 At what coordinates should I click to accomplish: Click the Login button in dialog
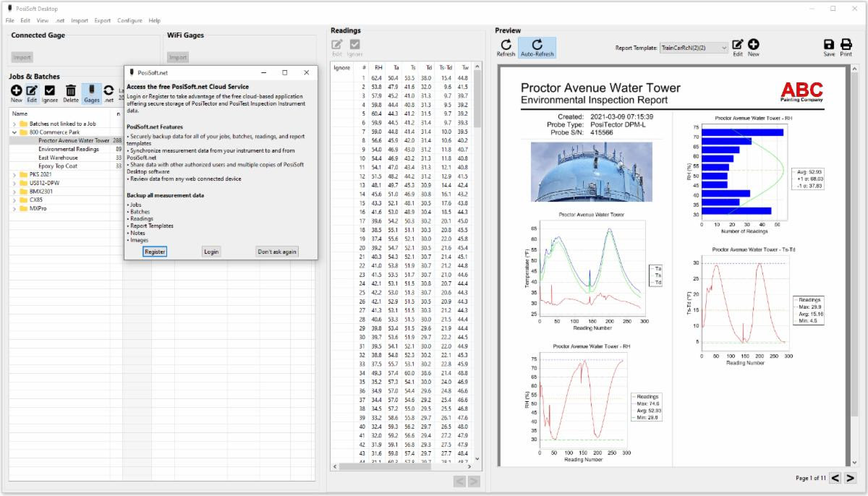pyautogui.click(x=211, y=252)
